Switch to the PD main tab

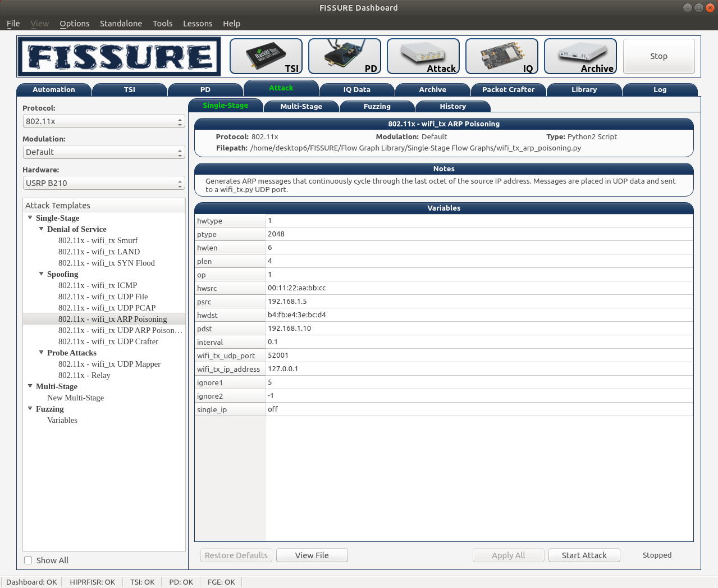pyautogui.click(x=205, y=90)
